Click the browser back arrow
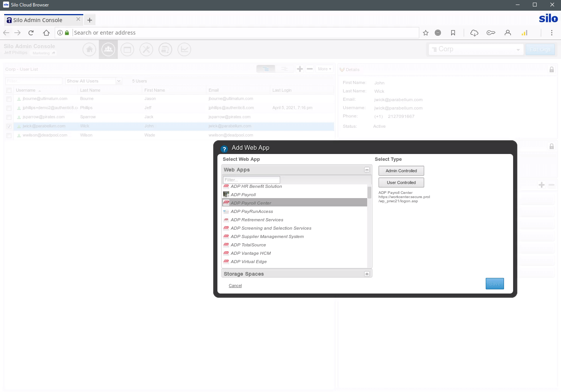The width and height of the screenshot is (561, 392). [x=6, y=33]
